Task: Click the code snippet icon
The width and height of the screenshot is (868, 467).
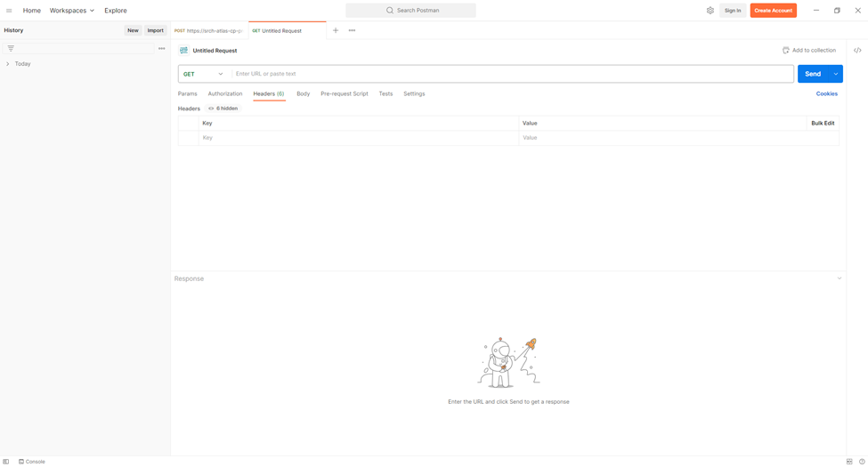Action: coord(857,51)
